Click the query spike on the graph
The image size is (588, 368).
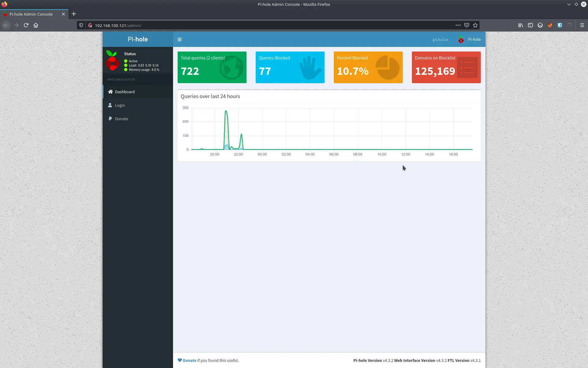(226, 111)
